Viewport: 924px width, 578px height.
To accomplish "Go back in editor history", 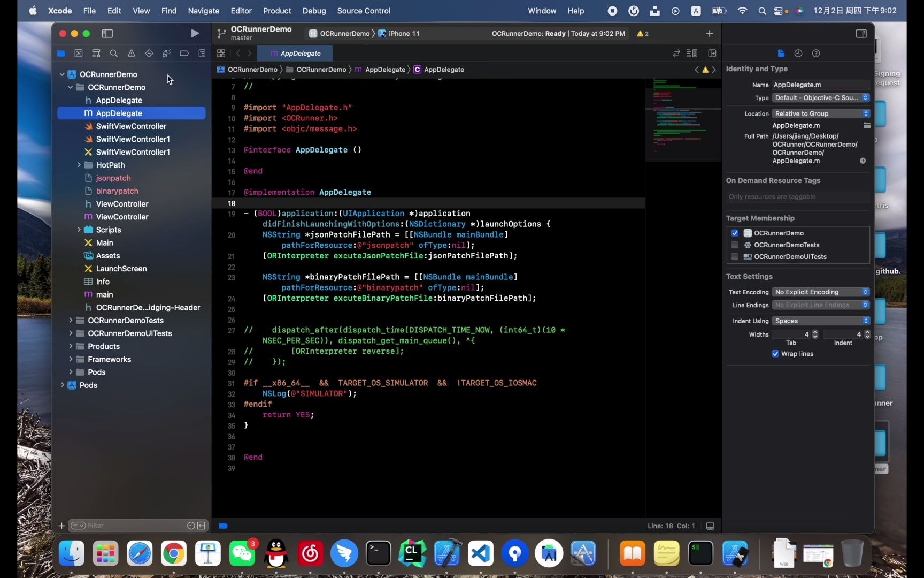I will point(238,53).
